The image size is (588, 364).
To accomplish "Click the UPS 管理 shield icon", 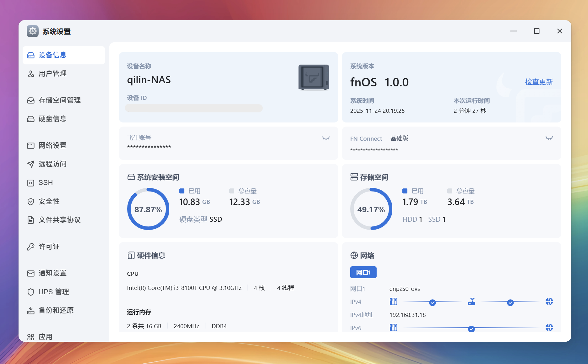I will pyautogui.click(x=31, y=292).
